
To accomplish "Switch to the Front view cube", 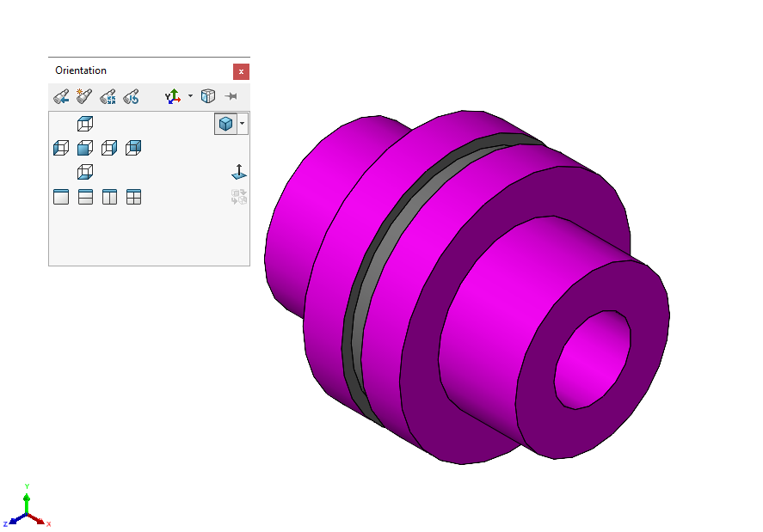I will (x=85, y=148).
